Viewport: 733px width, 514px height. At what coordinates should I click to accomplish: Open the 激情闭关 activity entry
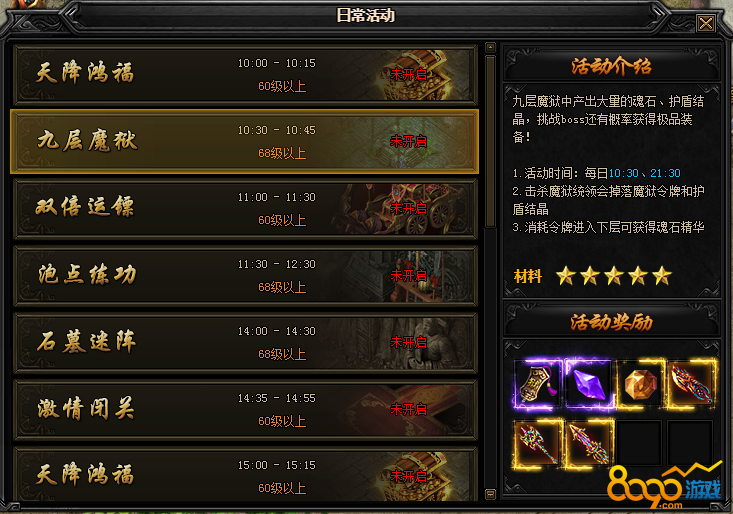tap(245, 410)
